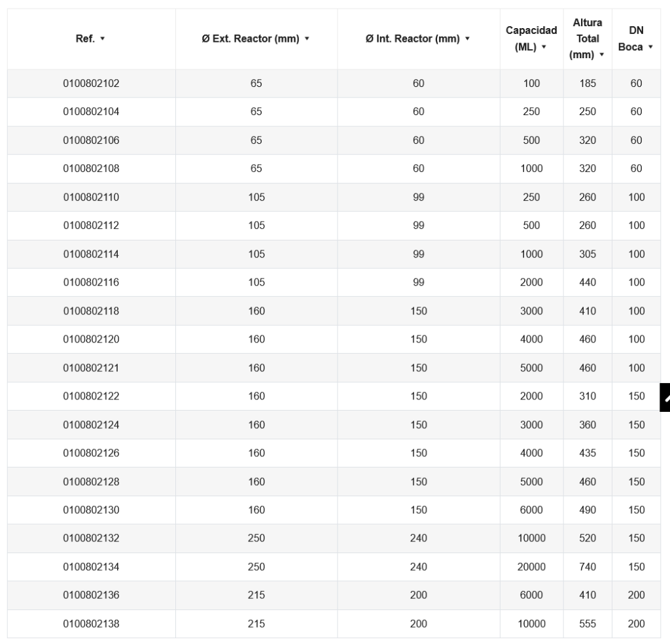Sort table by Ref. column arrow

(x=103, y=40)
